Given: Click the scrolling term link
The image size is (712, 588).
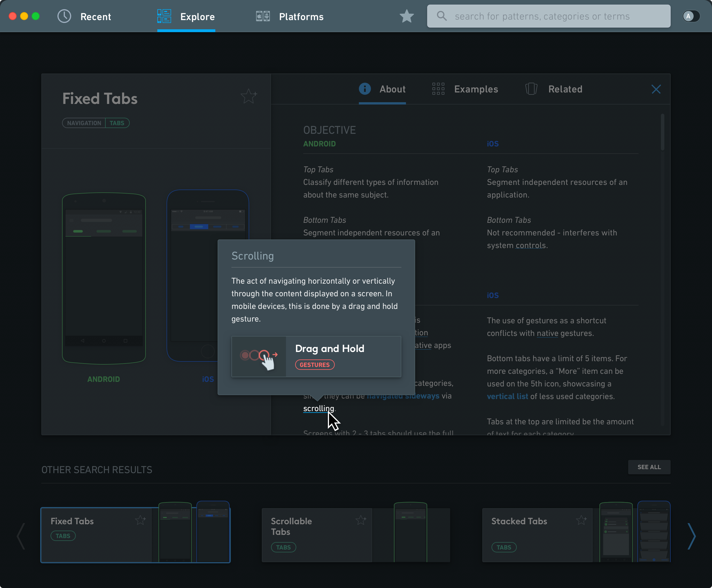Looking at the screenshot, I should tap(318, 409).
